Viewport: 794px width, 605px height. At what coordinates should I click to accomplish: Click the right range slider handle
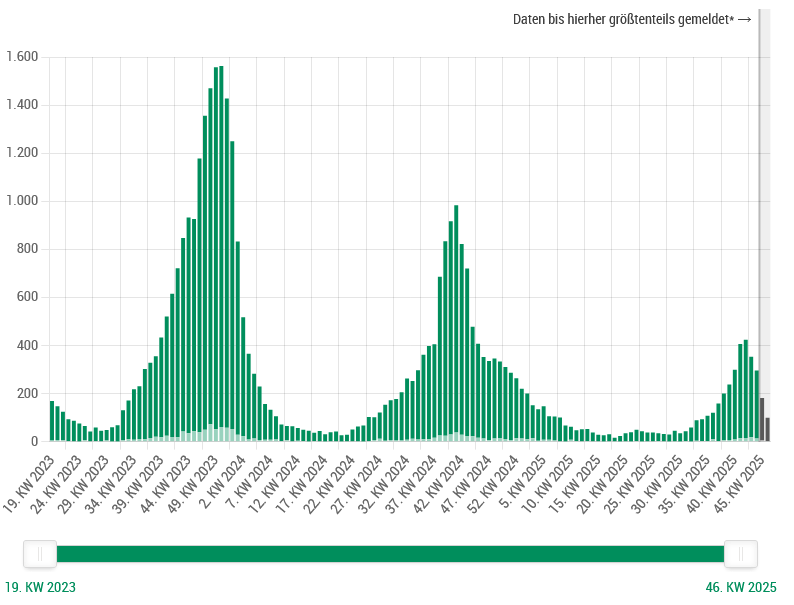click(740, 554)
